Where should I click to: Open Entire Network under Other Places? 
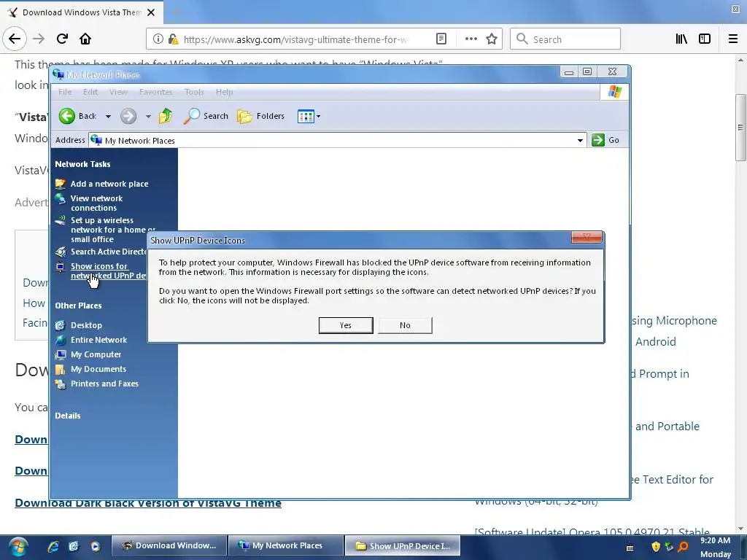coord(98,340)
